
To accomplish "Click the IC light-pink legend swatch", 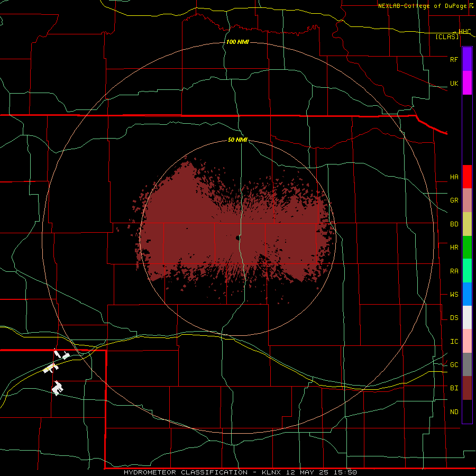I will coord(467,341).
